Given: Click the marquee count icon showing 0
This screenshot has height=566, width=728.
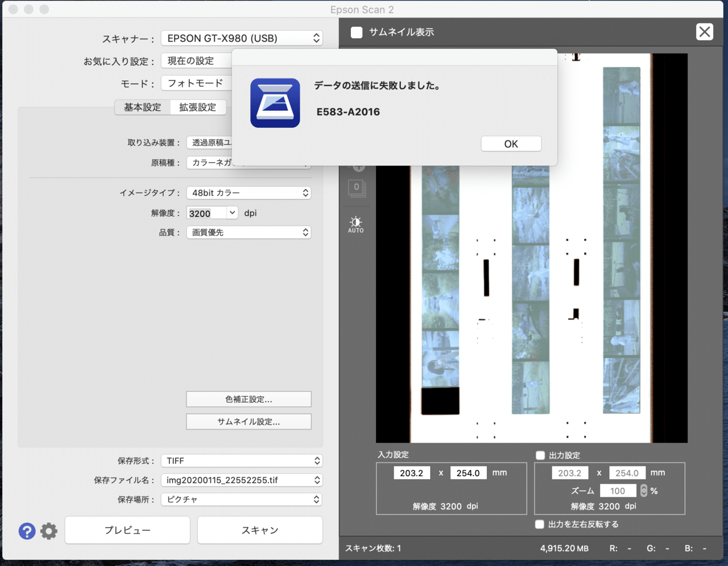Looking at the screenshot, I should (357, 187).
